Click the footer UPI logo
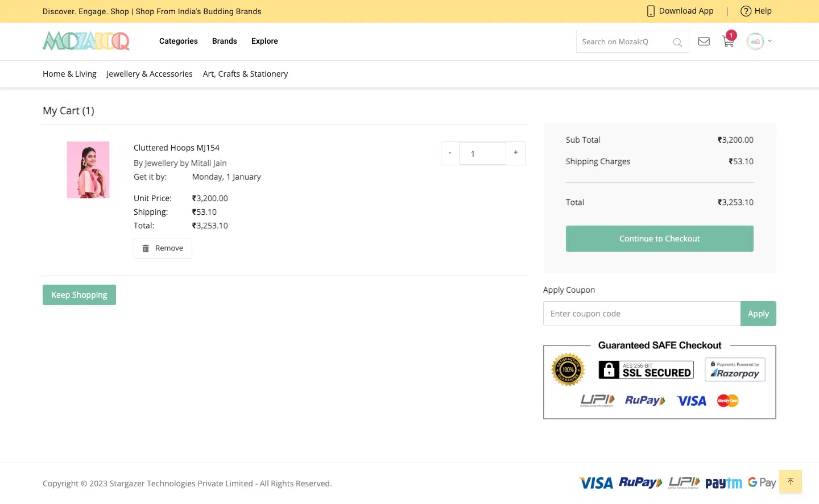The width and height of the screenshot is (819, 504). (684, 482)
